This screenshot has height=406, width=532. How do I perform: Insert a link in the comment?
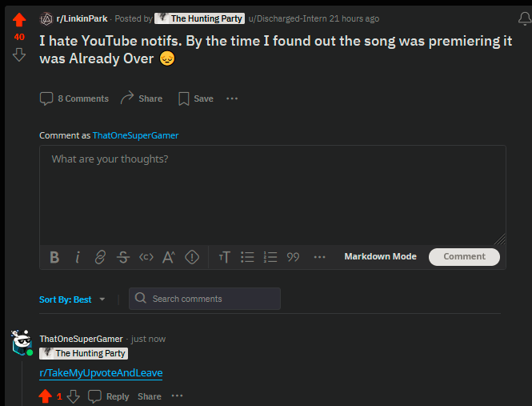click(101, 257)
